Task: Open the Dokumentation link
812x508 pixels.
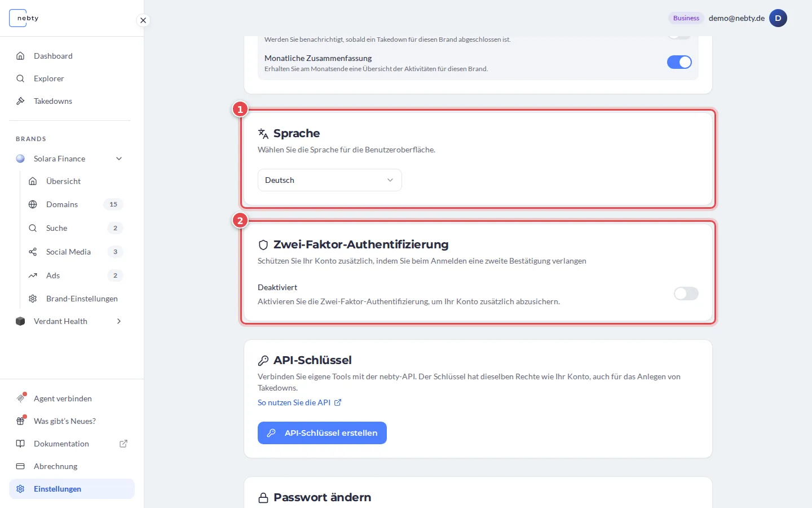Action: pos(72,444)
